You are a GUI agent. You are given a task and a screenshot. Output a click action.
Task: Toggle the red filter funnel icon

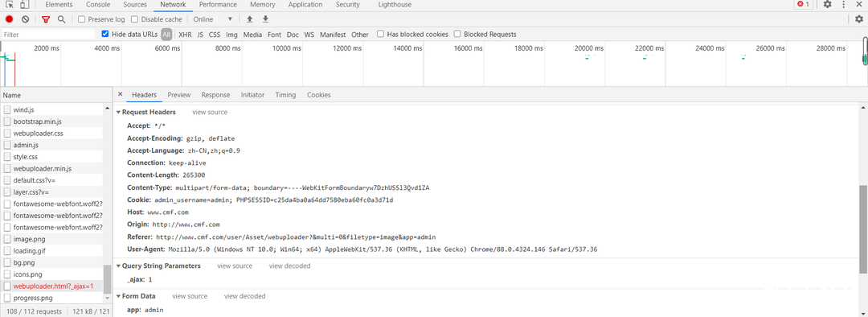[x=46, y=19]
